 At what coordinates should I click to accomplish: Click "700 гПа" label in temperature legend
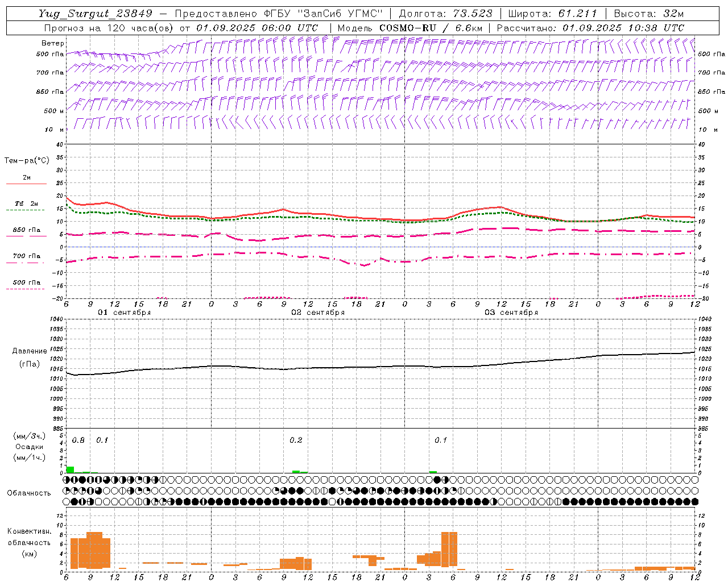(27, 256)
